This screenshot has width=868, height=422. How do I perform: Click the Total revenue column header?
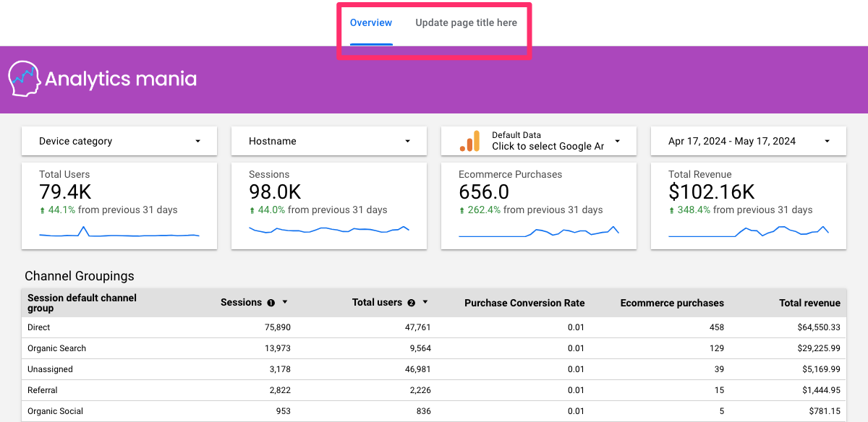(x=809, y=303)
